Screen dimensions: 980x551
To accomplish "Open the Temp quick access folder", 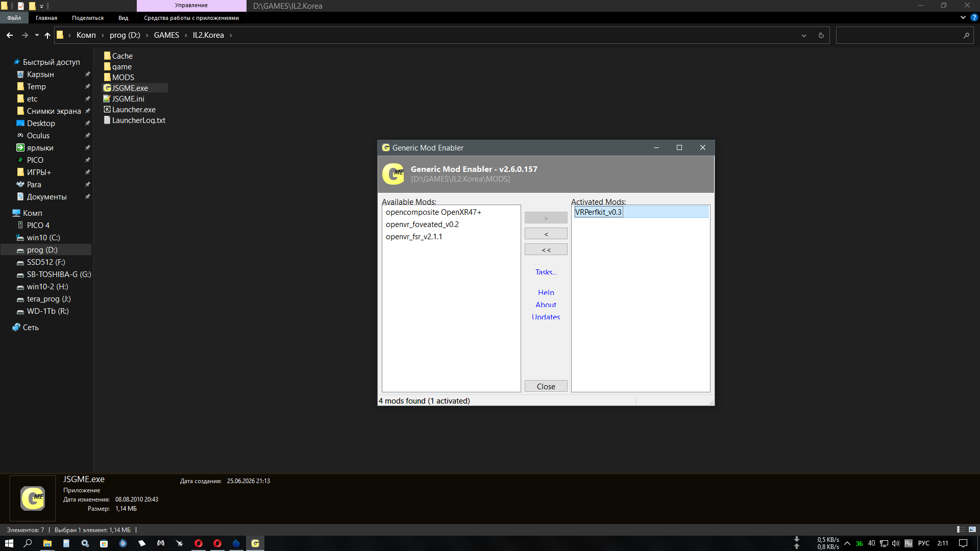I will [x=36, y=86].
